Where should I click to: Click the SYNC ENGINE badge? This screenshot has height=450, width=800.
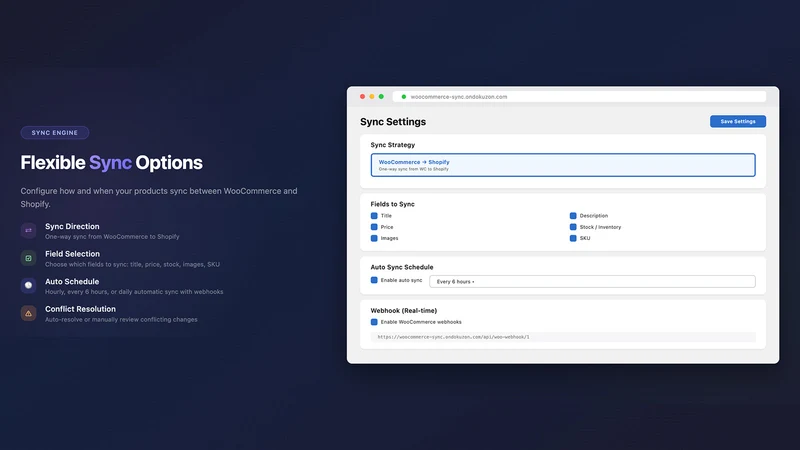(x=55, y=133)
